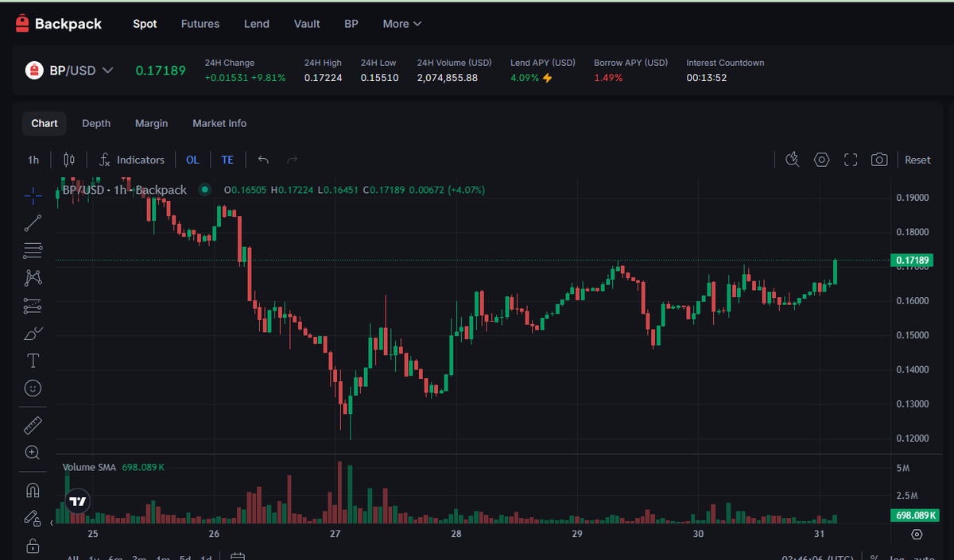Click the lightning icon near Lend APY

point(547,78)
